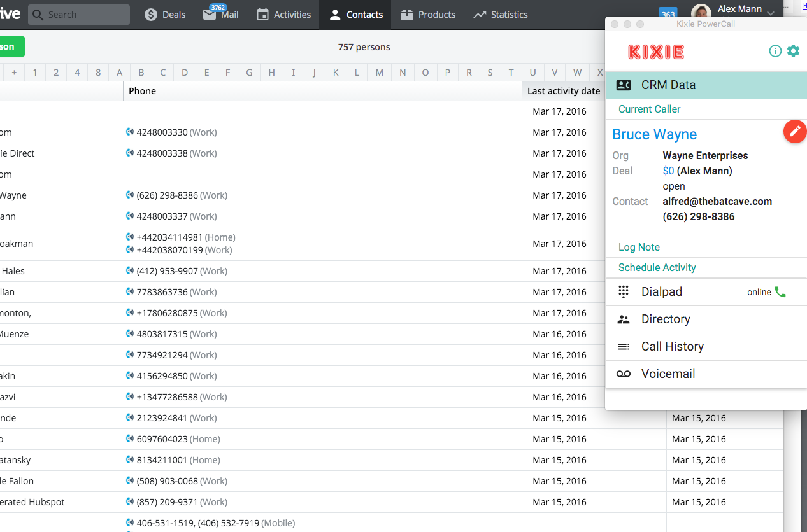Open the Mail tab
807x532 pixels.
[221, 15]
